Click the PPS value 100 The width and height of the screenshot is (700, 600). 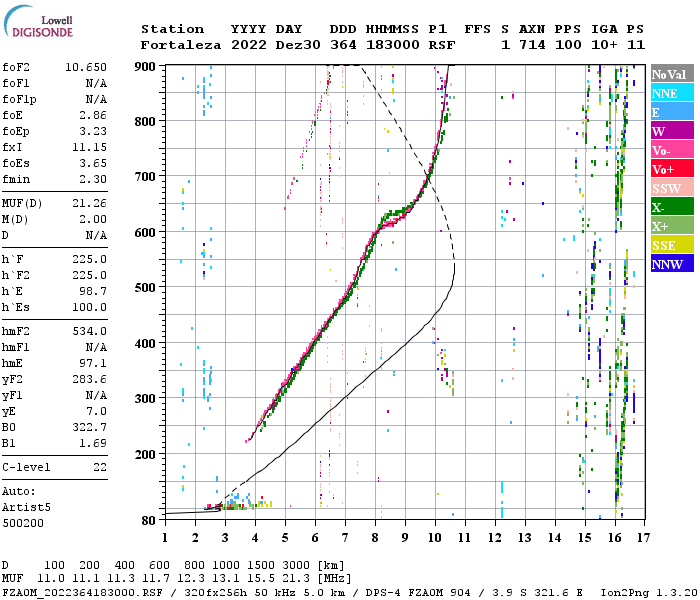(568, 45)
